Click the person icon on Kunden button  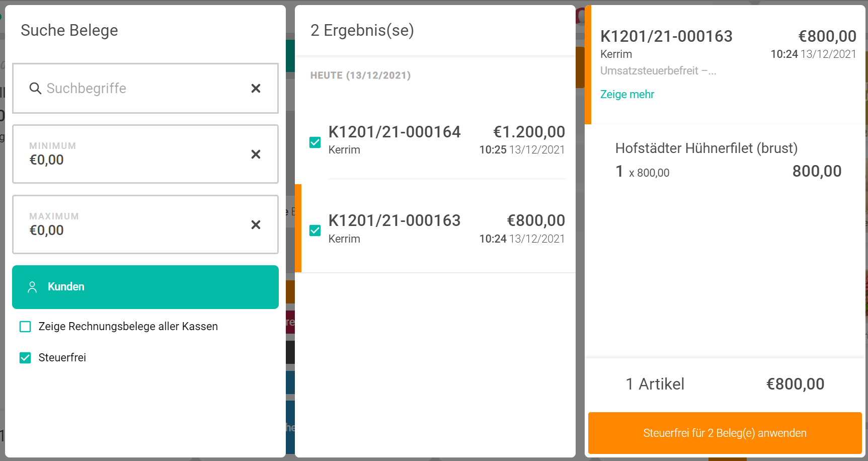[x=32, y=287]
